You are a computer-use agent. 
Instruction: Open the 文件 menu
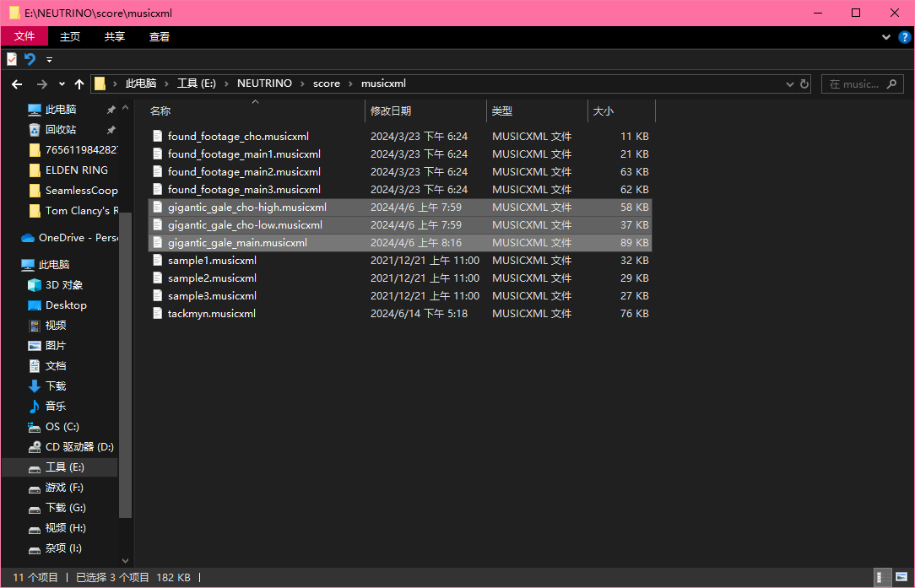tap(24, 36)
